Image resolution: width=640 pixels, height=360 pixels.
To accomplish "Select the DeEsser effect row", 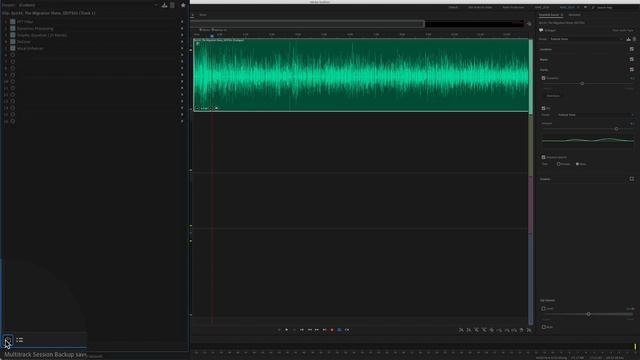I will pyautogui.click(x=94, y=41).
